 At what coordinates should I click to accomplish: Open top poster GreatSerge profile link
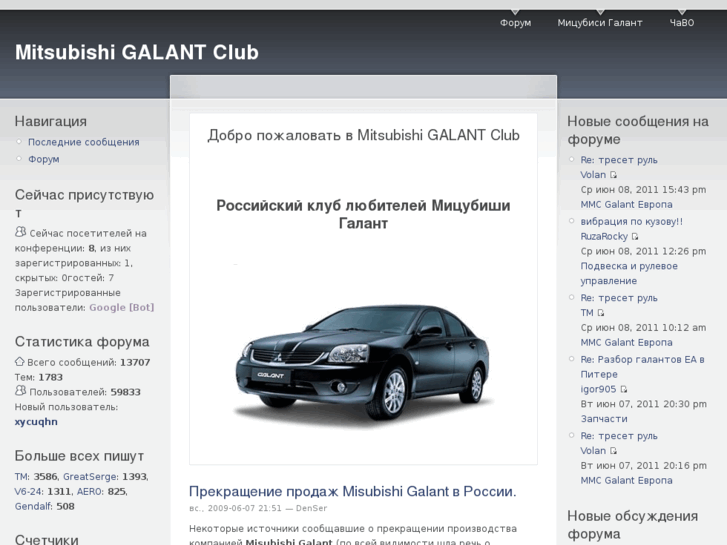pyautogui.click(x=89, y=477)
